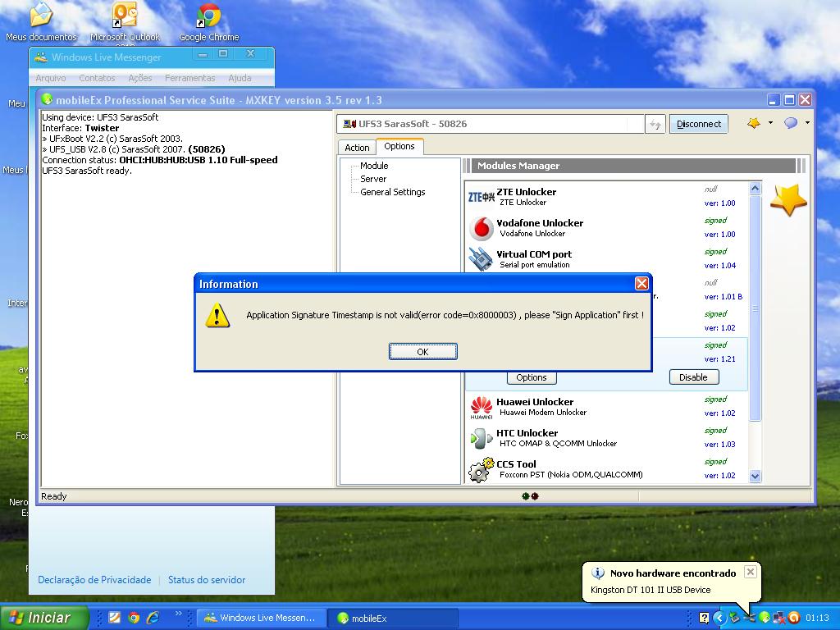Switch to the Action tab
The image size is (840, 630).
click(x=357, y=148)
